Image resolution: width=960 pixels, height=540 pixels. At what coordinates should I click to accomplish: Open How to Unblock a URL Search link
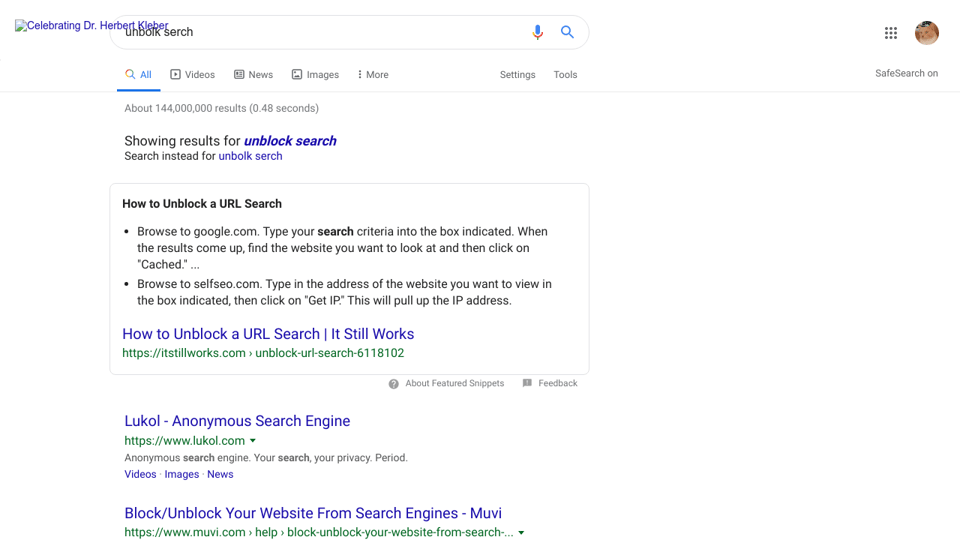click(x=268, y=334)
